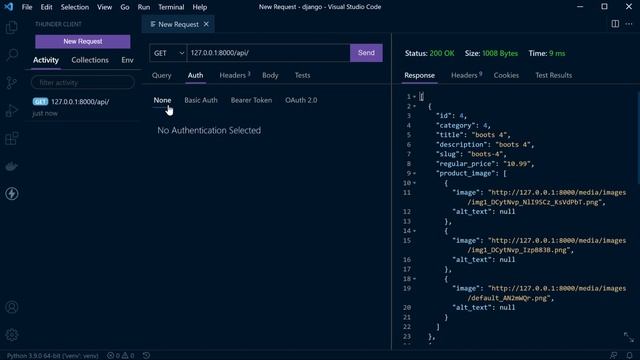Open the Explorer view in activity bar
Screen dimensions: 640x360
click(x=12, y=27)
